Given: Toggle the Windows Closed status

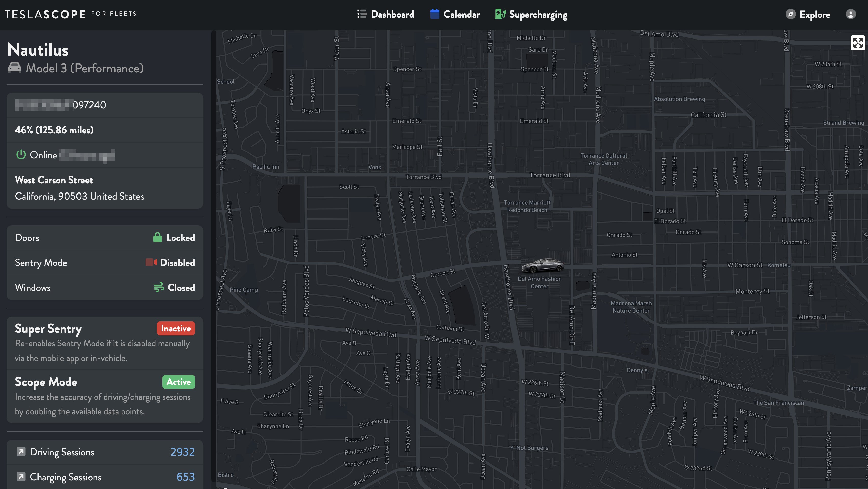Looking at the screenshot, I should [x=174, y=288].
